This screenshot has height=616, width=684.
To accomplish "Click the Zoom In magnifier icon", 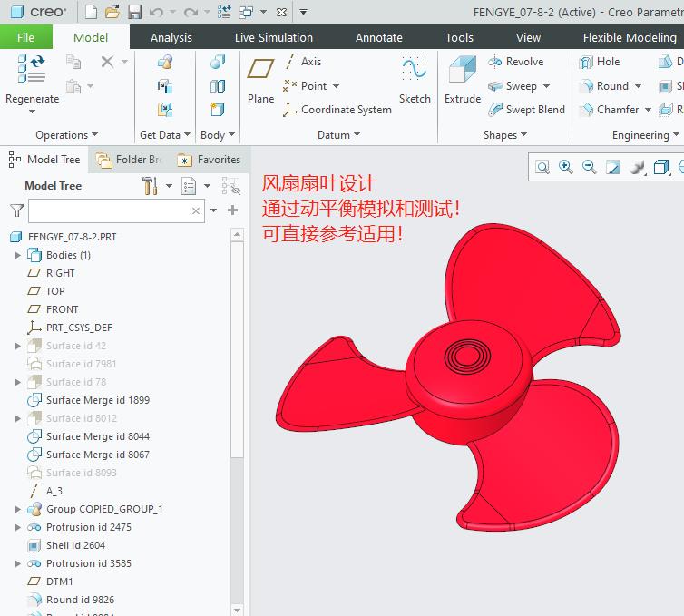I will click(x=566, y=167).
